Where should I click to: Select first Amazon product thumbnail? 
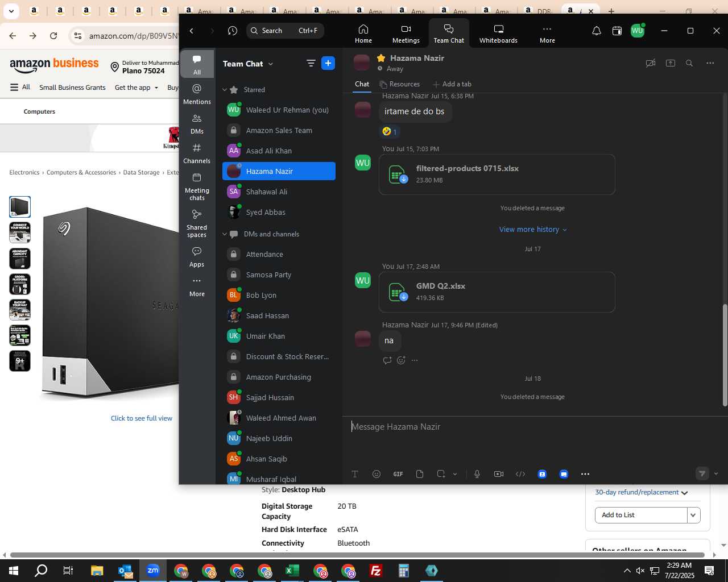pyautogui.click(x=20, y=207)
